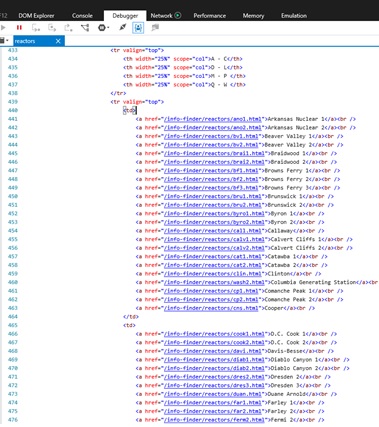
Task: Click the <td> tag on line 465
Action: 129,325
